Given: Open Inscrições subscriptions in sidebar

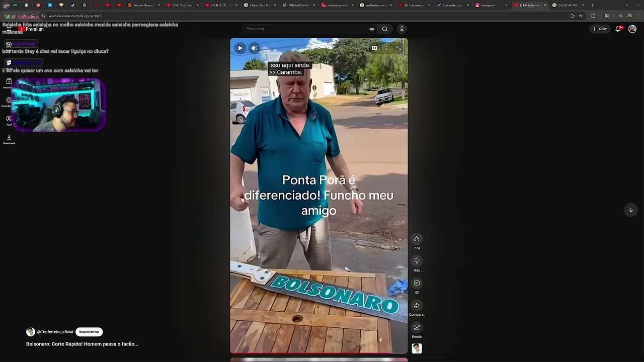Looking at the screenshot, I should (x=9, y=83).
